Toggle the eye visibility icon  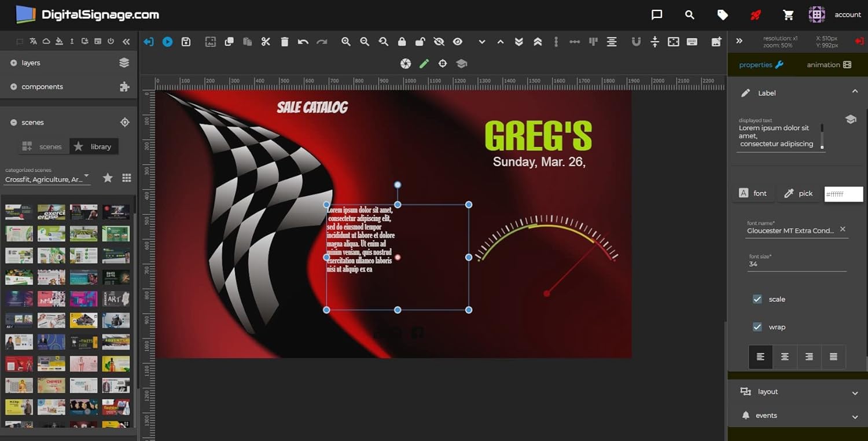click(x=458, y=42)
